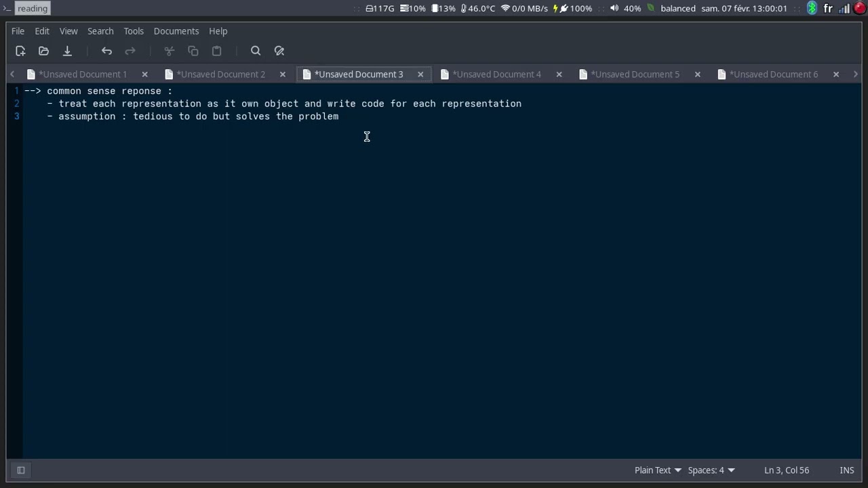This screenshot has width=868, height=488.
Task: Switch to Unsaved Document 4 tab
Action: 497,75
